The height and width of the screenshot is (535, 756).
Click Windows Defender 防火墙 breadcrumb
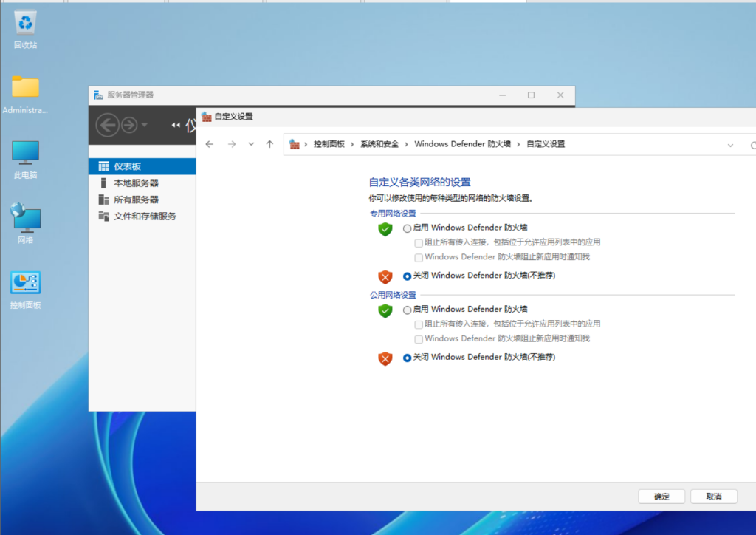point(462,144)
